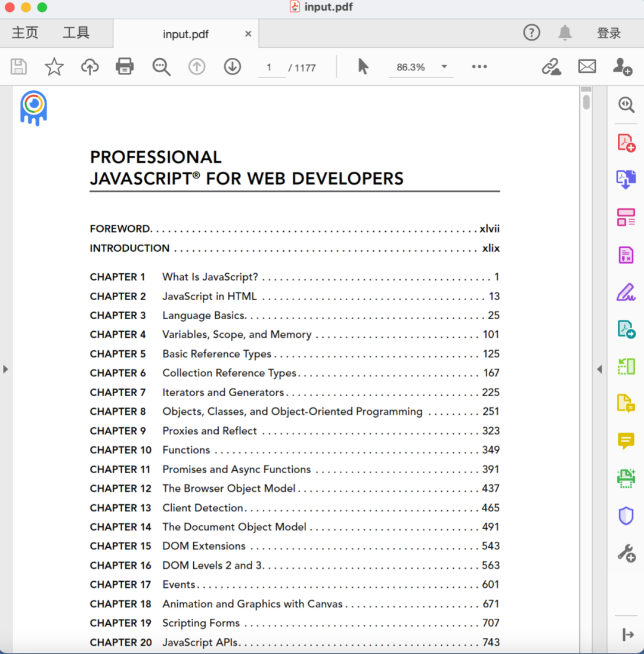Go to previous page with up arrow
The image size is (644, 654).
tap(197, 67)
